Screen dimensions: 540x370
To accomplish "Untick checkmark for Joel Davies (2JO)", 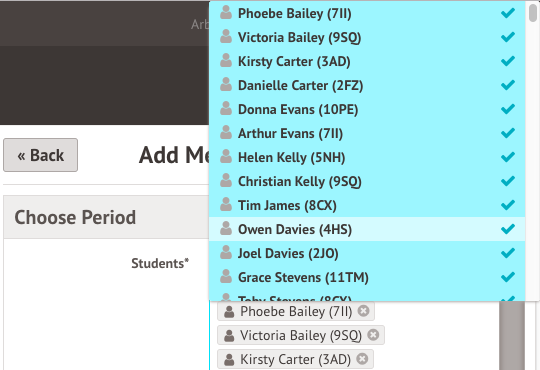I will [x=508, y=253].
